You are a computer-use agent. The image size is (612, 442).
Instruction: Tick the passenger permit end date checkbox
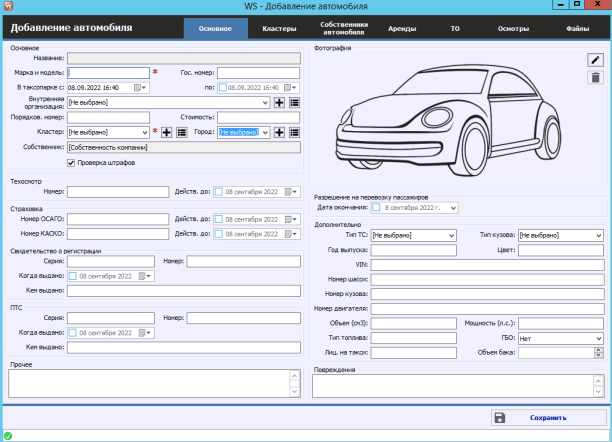click(x=376, y=208)
